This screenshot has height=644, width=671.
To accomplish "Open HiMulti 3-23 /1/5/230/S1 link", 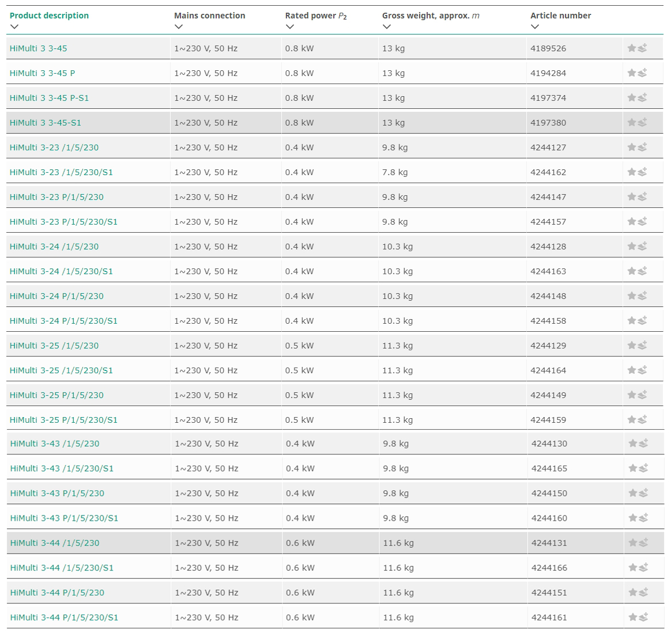I will coord(61,173).
